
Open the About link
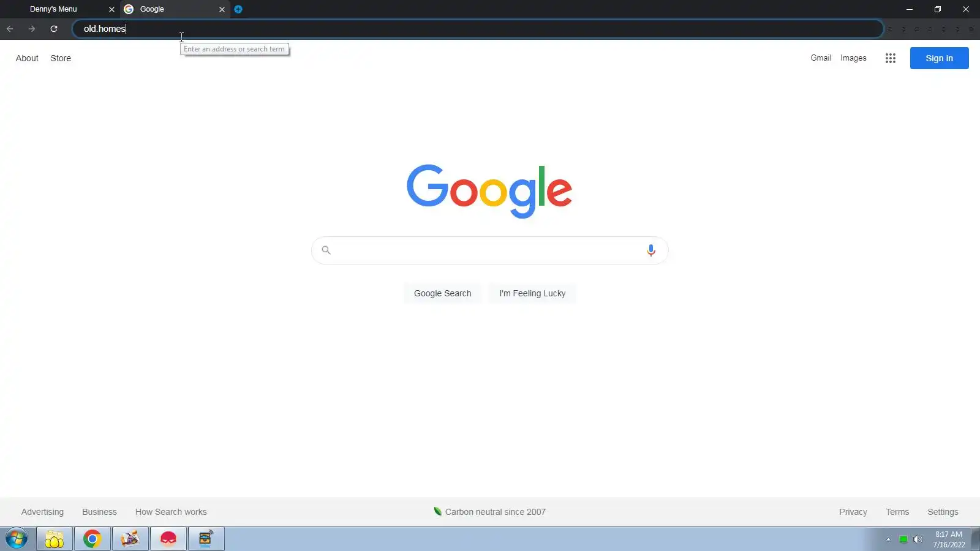[27, 58]
